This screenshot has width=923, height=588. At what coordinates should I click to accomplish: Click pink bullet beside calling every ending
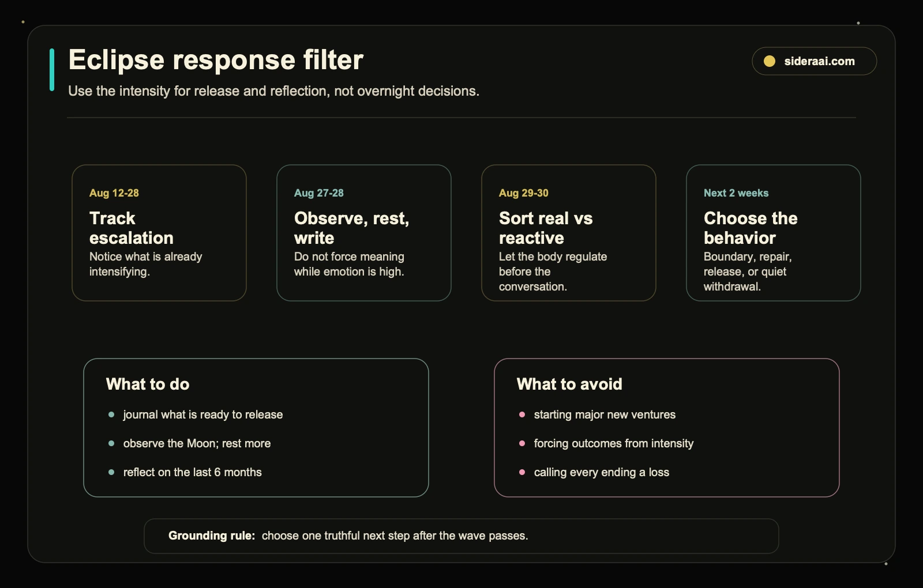[522, 472]
